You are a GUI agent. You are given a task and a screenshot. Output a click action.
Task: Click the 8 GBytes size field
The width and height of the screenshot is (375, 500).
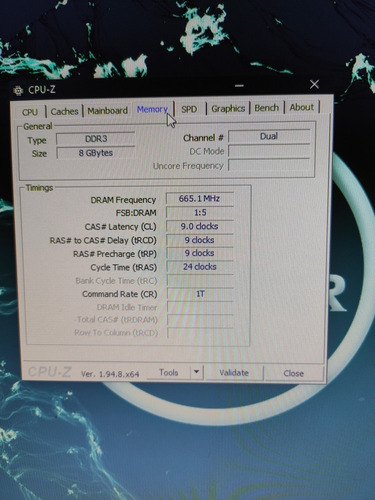click(96, 153)
